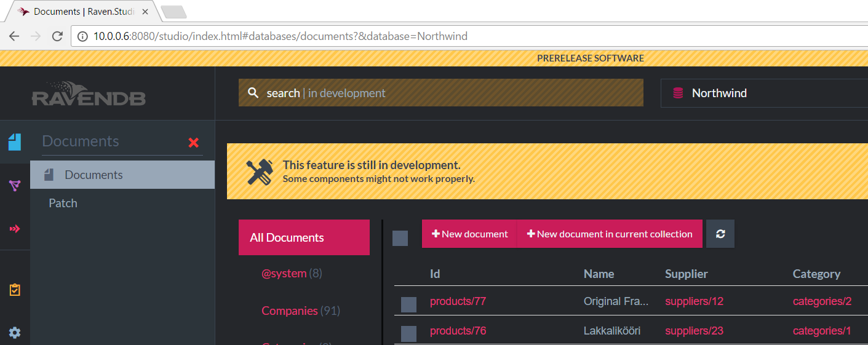Open the suppliers/23 link
Viewport: 868px width, 345px height.
pos(694,331)
